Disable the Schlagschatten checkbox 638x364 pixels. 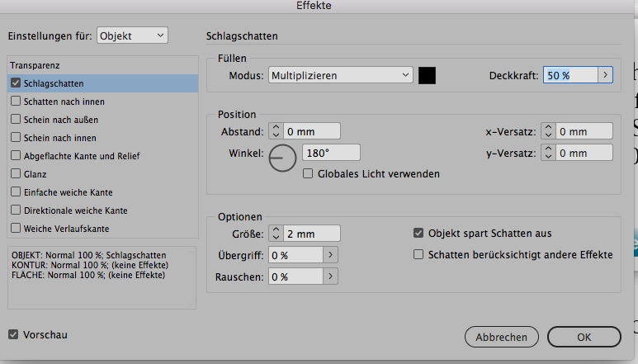[16, 83]
